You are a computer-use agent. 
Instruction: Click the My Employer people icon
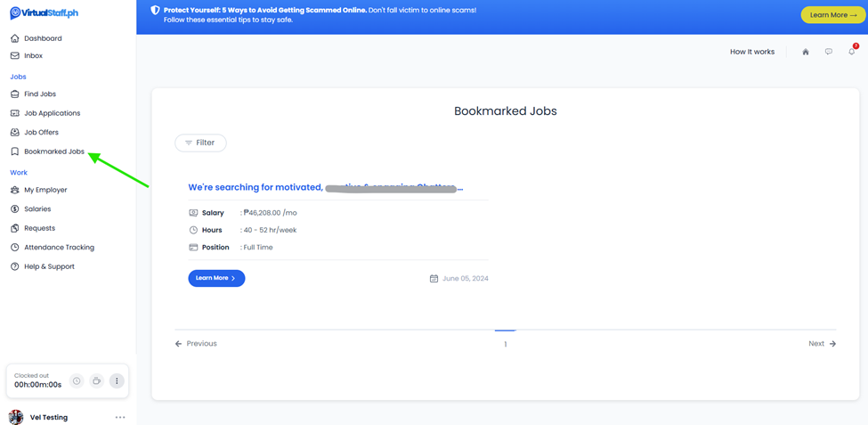(x=15, y=190)
